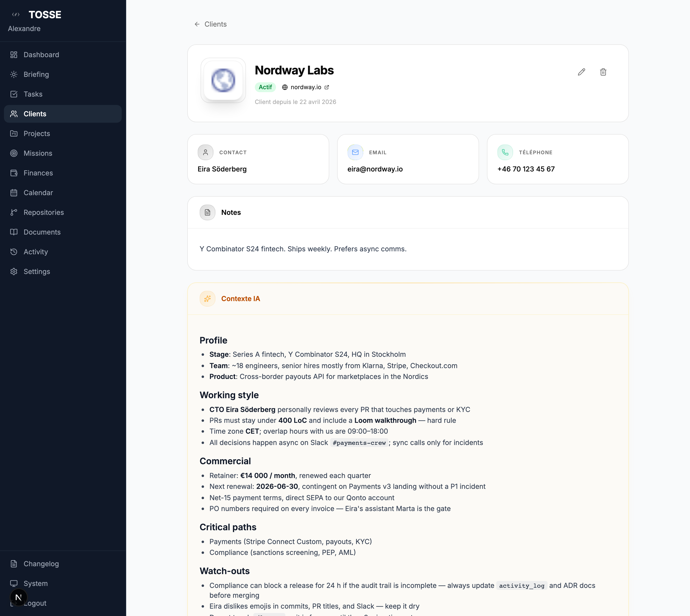
Task: Click Logout at the bottom
Action: pyautogui.click(x=35, y=603)
